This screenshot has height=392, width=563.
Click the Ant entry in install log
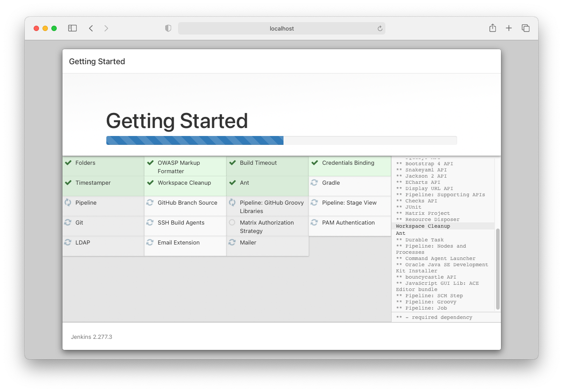click(400, 233)
